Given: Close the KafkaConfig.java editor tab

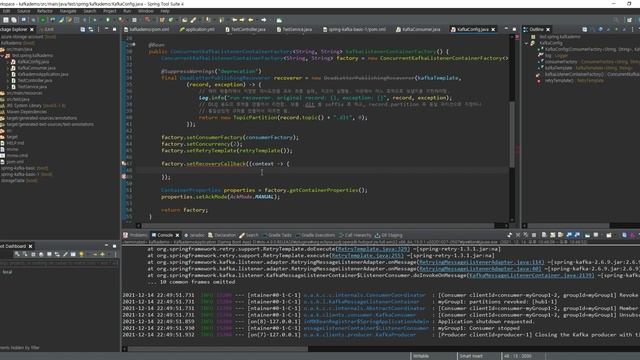Looking at the screenshot, I should [x=493, y=29].
